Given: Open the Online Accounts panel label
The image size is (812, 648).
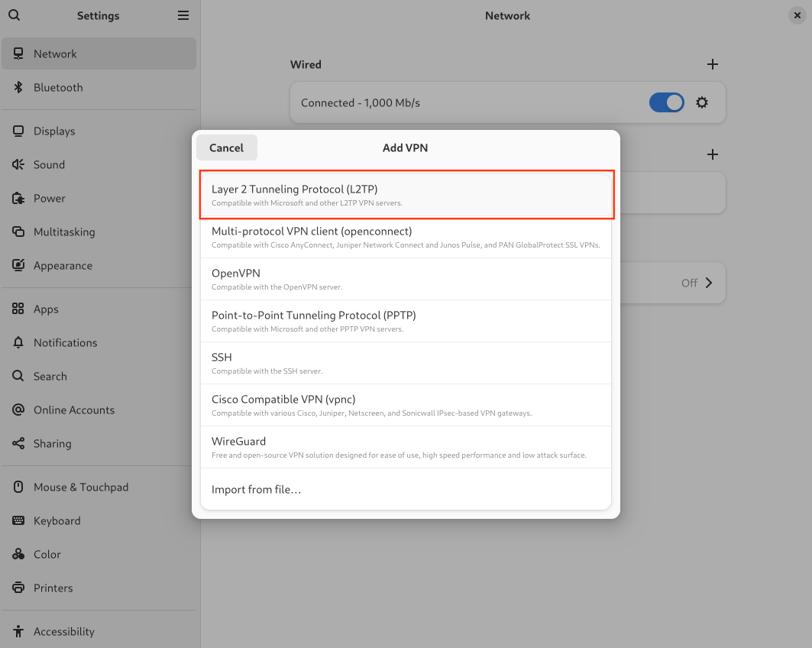Looking at the screenshot, I should pyautogui.click(x=74, y=410).
